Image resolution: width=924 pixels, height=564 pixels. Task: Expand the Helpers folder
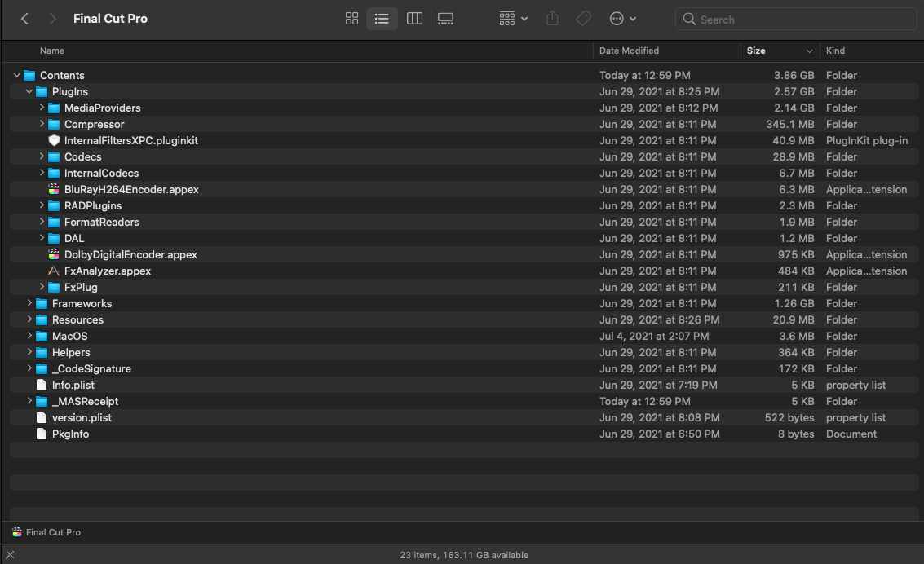tap(29, 352)
